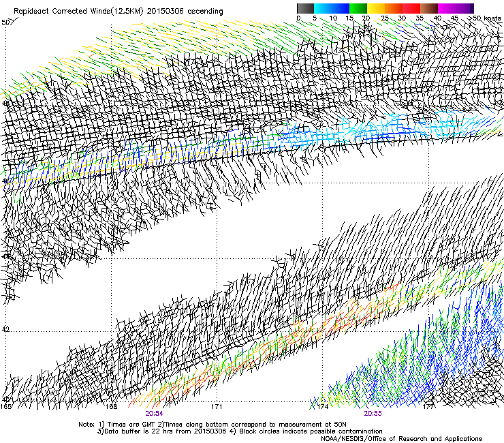Click the legend tick label 10

point(333,18)
